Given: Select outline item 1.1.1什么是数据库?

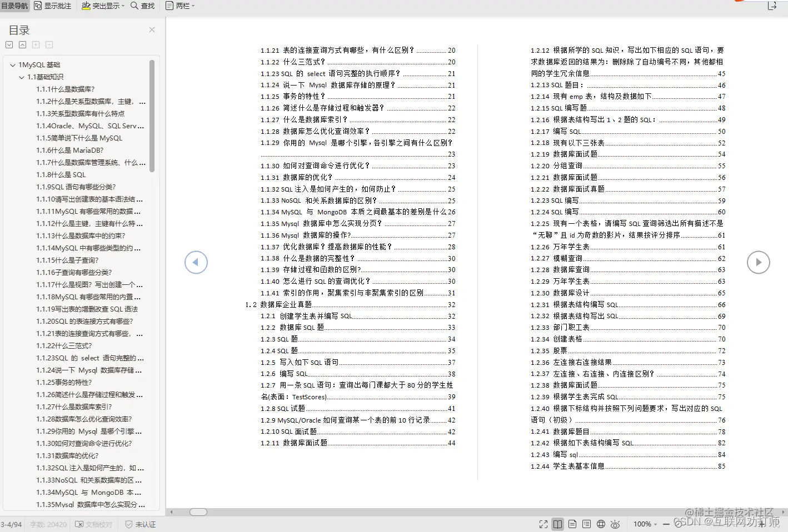Looking at the screenshot, I should click(x=66, y=89).
